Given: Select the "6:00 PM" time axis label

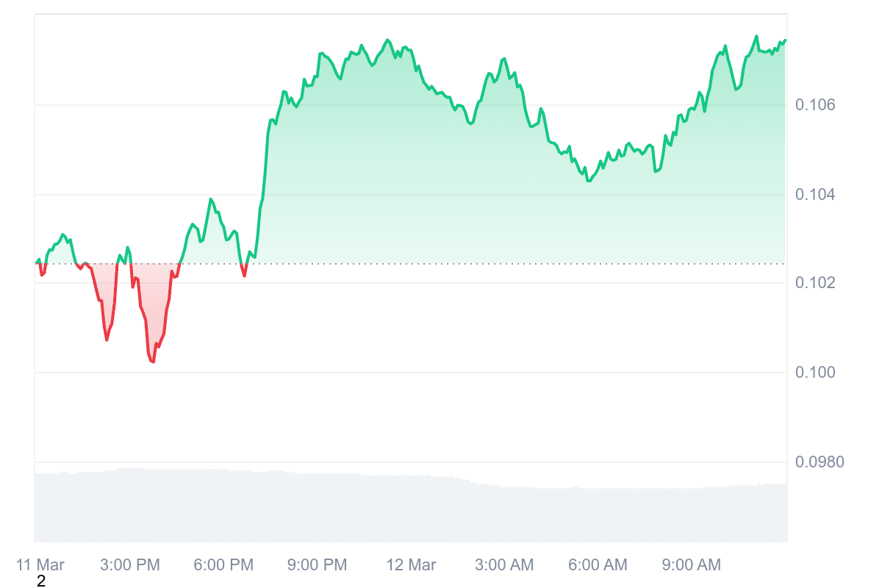Looking at the screenshot, I should 224,565.
